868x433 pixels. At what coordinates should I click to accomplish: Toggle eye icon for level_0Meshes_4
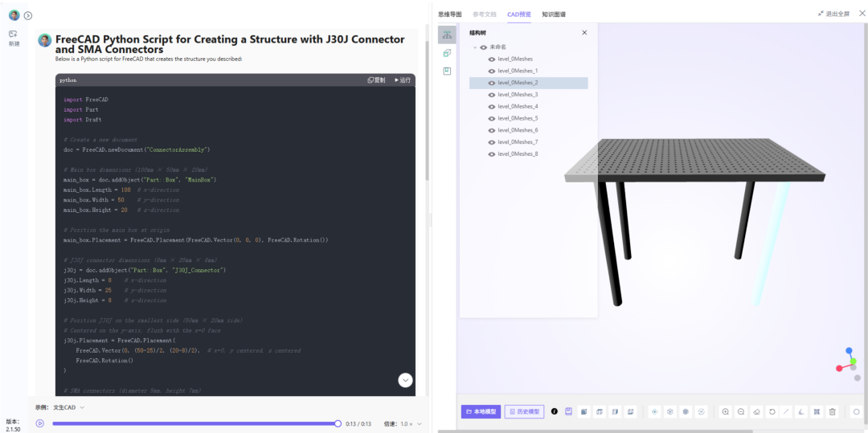[x=491, y=106]
